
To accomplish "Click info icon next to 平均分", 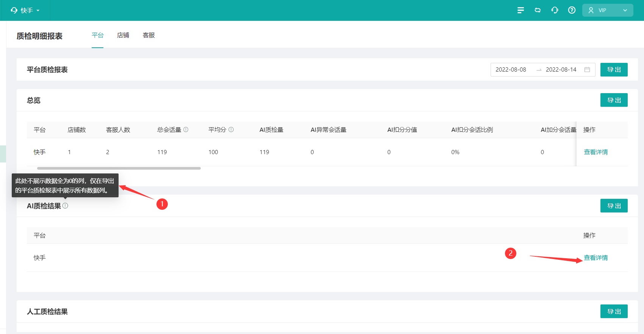I will click(x=231, y=130).
